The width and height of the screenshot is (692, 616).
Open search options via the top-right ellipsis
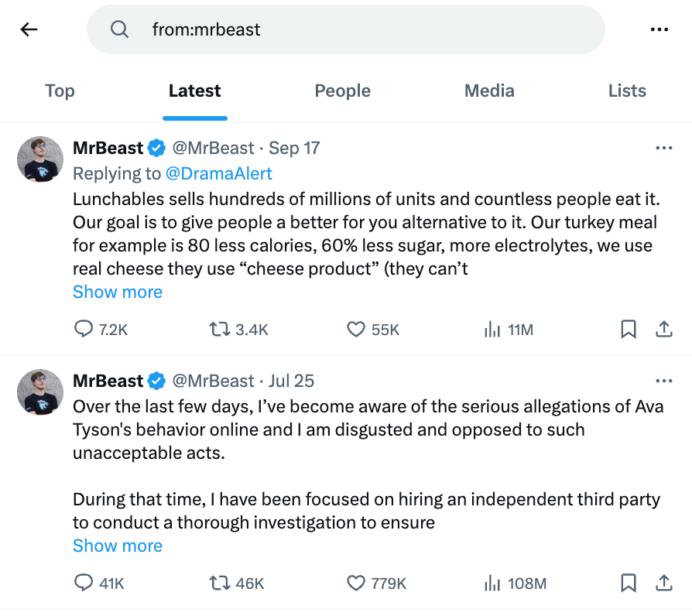pos(659,29)
